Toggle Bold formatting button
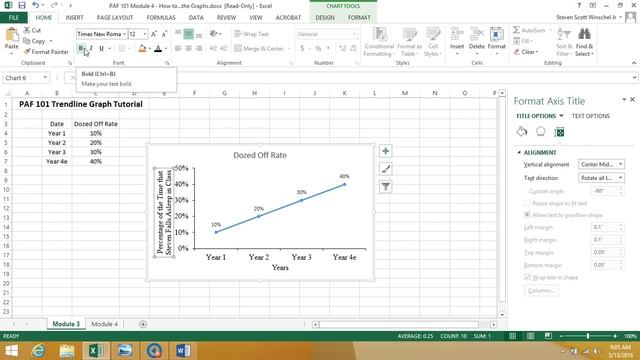Viewport: 640px width, 360px height. tap(81, 49)
